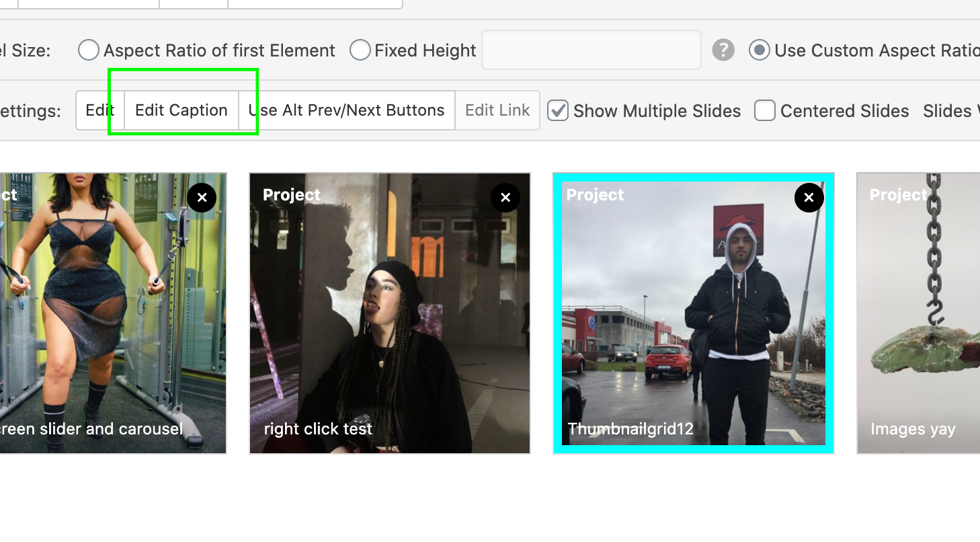
Task: Enable the Centered Slides checkbox
Action: (765, 111)
